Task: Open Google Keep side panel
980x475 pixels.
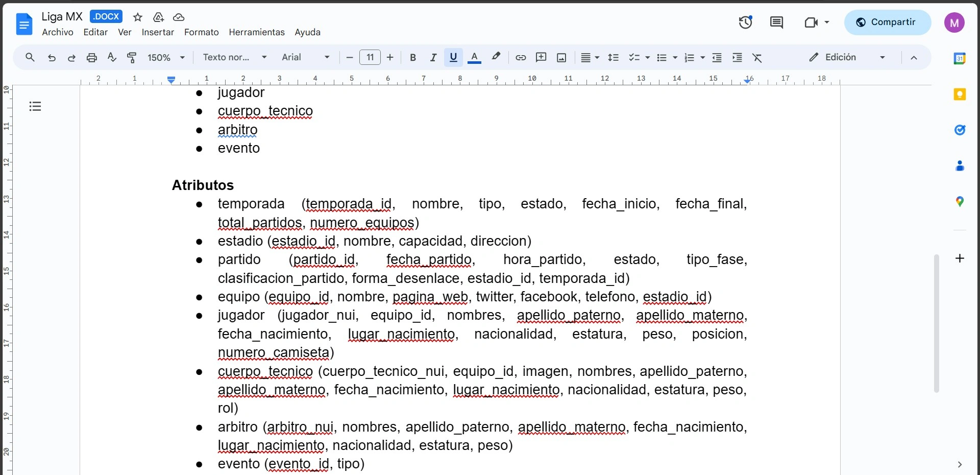Action: pyautogui.click(x=960, y=94)
